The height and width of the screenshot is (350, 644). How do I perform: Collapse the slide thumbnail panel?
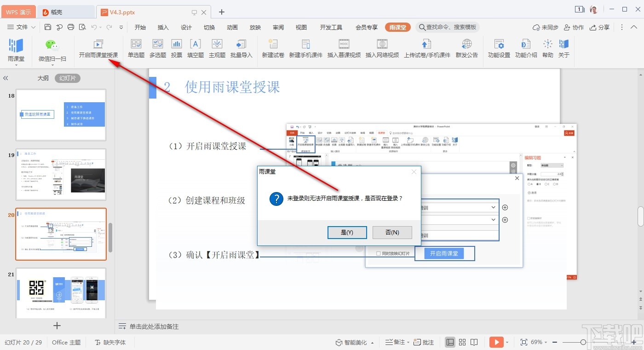[x=6, y=78]
